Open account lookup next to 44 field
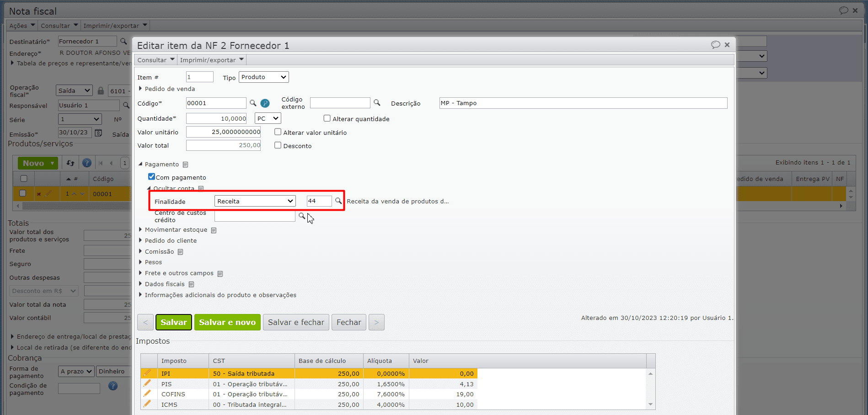 coord(338,201)
